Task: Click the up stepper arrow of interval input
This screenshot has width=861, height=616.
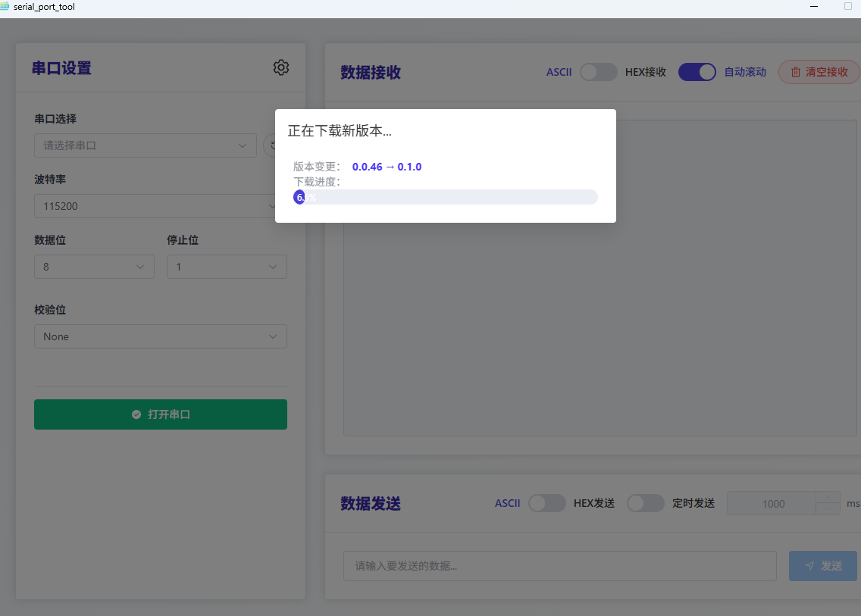Action: click(828, 497)
